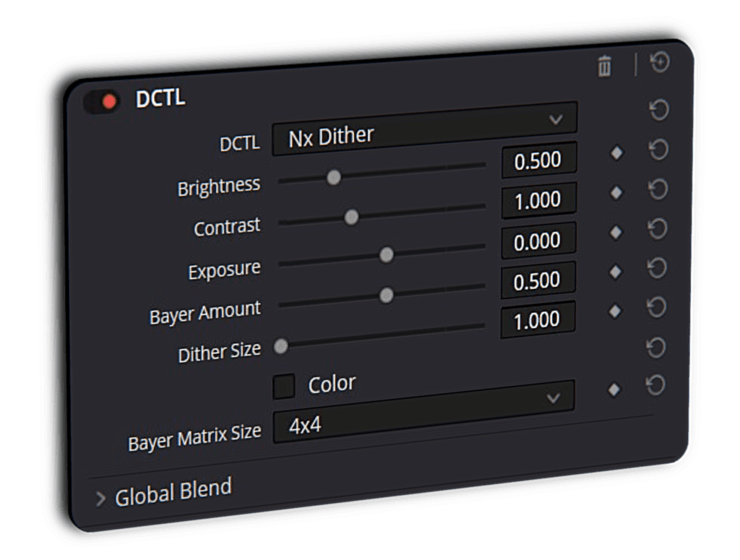Open the DCTL dropdown showing Nx Dither
This screenshot has width=740, height=560.
424,129
